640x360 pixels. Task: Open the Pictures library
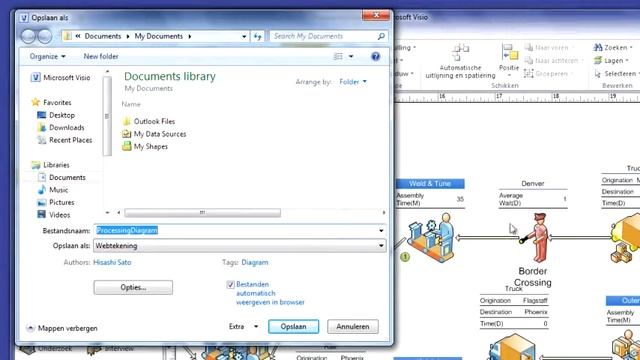click(56, 202)
